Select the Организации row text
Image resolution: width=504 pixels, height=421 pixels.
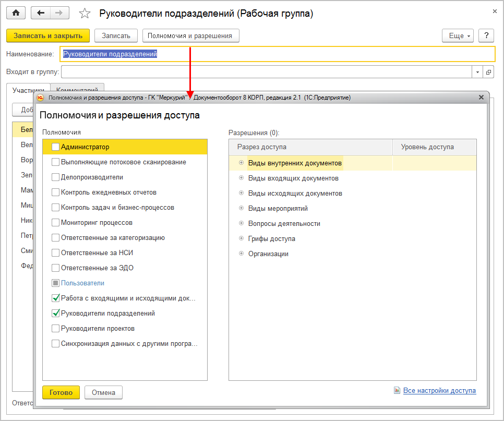[x=268, y=254]
